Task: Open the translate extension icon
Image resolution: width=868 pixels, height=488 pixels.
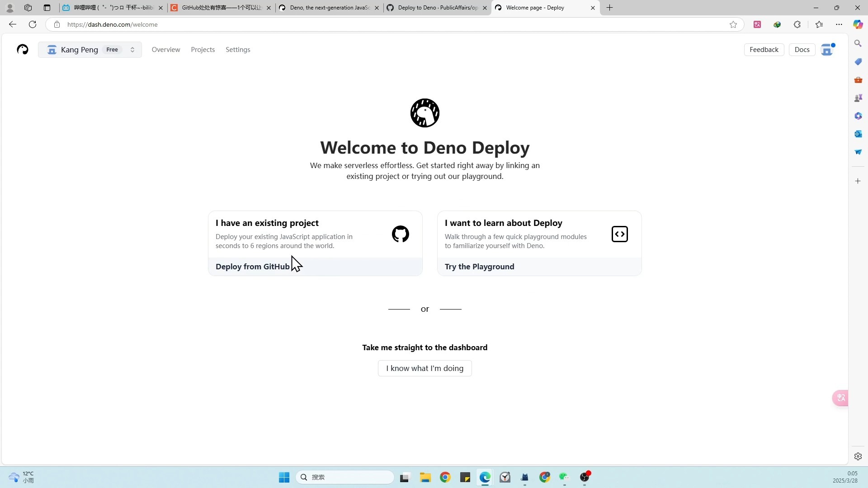Action: [x=758, y=24]
